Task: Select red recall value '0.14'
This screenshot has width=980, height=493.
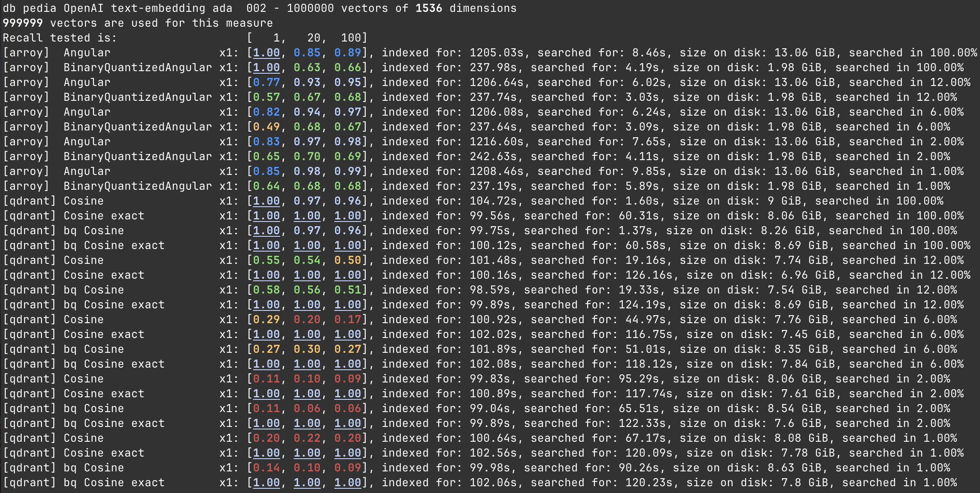Action: (x=266, y=468)
